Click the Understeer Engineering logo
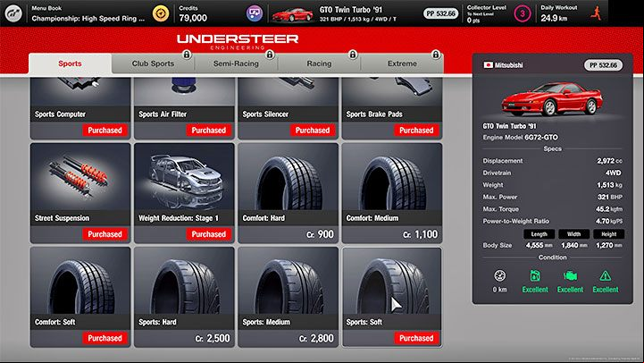 pyautogui.click(x=238, y=42)
